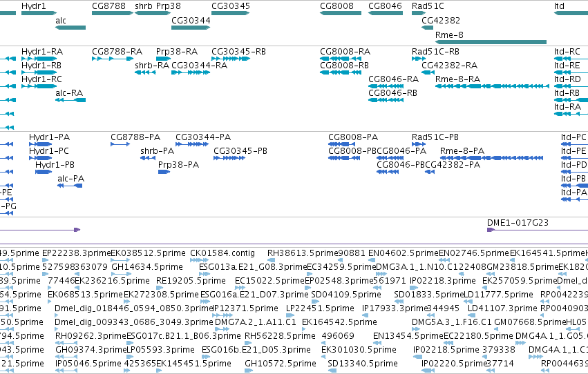Click the Rad51C-RB transcript
The image size is (588, 374).
[419, 59]
